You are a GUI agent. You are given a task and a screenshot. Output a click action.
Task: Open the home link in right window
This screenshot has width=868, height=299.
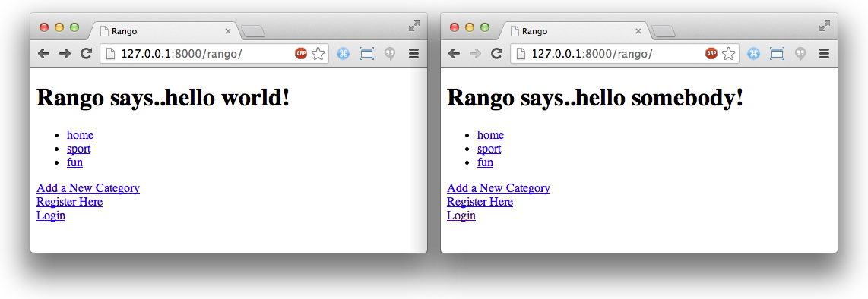[x=490, y=135]
